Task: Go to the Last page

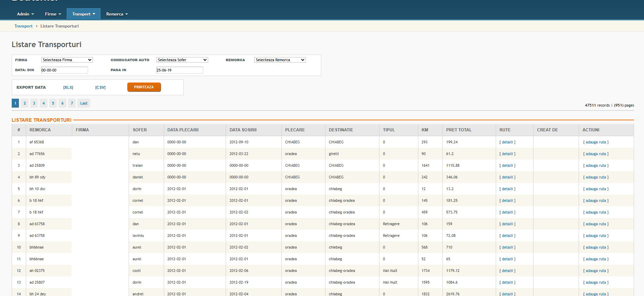Action: pyautogui.click(x=84, y=103)
